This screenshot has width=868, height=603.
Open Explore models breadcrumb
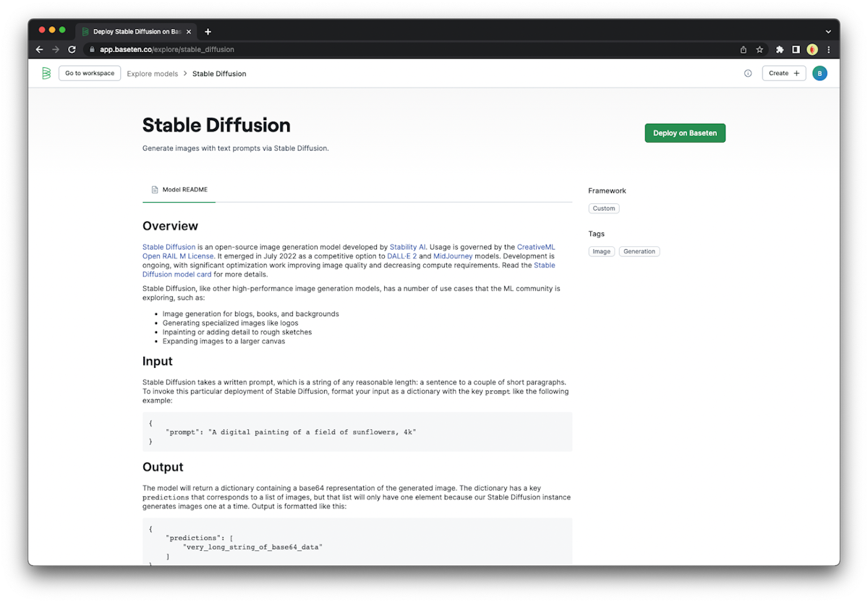[153, 74]
